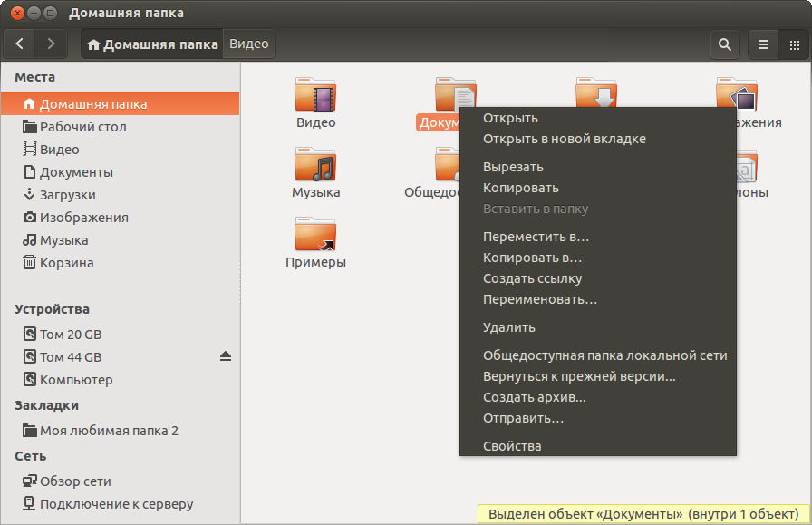Click the search magnifier icon in toolbar

click(724, 44)
